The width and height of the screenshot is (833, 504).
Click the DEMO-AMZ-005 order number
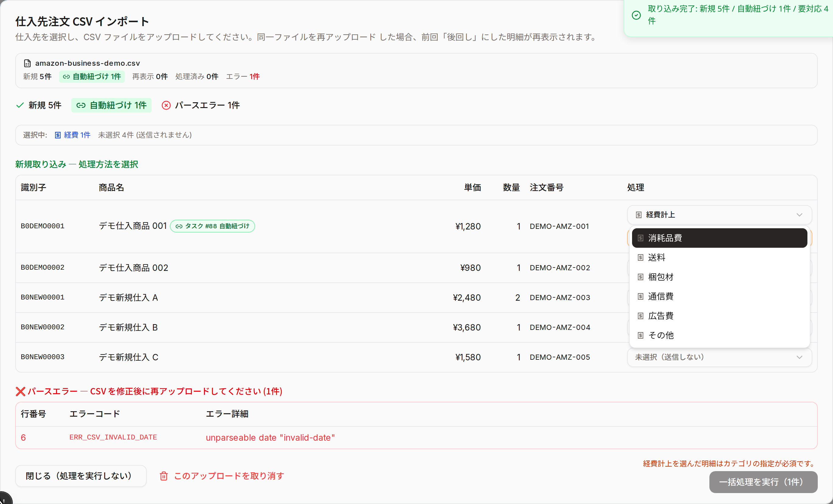(x=560, y=357)
